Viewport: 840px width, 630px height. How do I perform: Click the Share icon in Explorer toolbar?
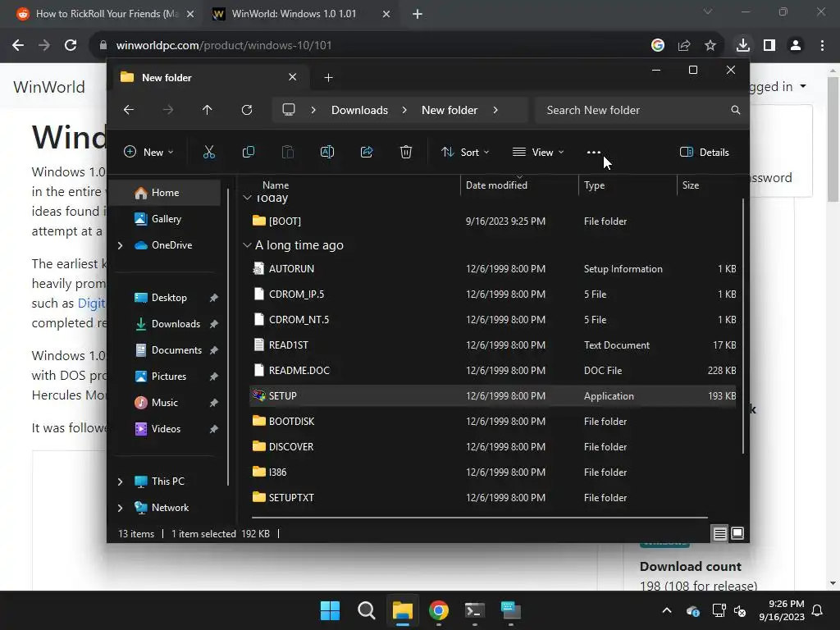coord(367,152)
